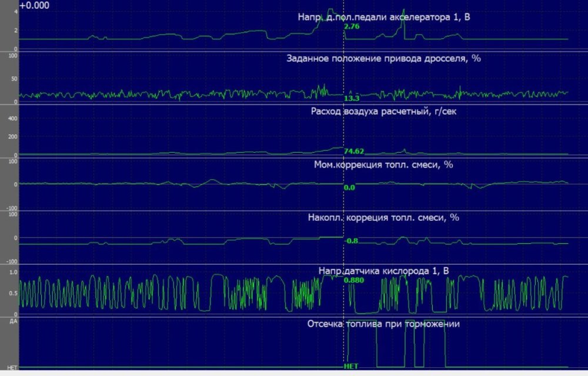Select the 'Заданное положение привода дросселя, %' title

[x=383, y=58]
